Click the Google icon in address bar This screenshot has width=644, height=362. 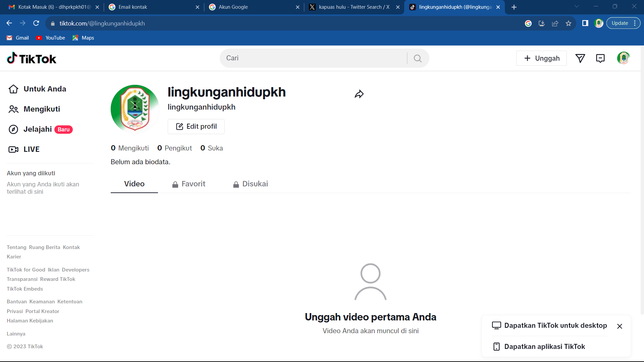(x=528, y=23)
